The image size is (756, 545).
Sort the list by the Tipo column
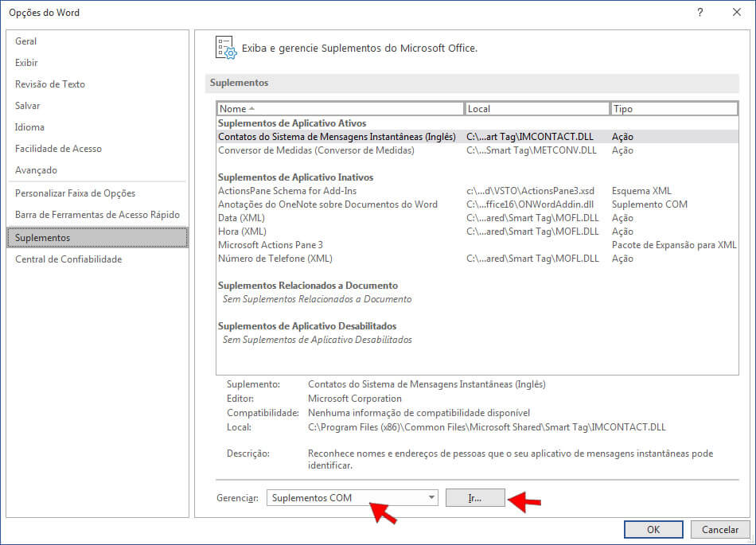673,109
